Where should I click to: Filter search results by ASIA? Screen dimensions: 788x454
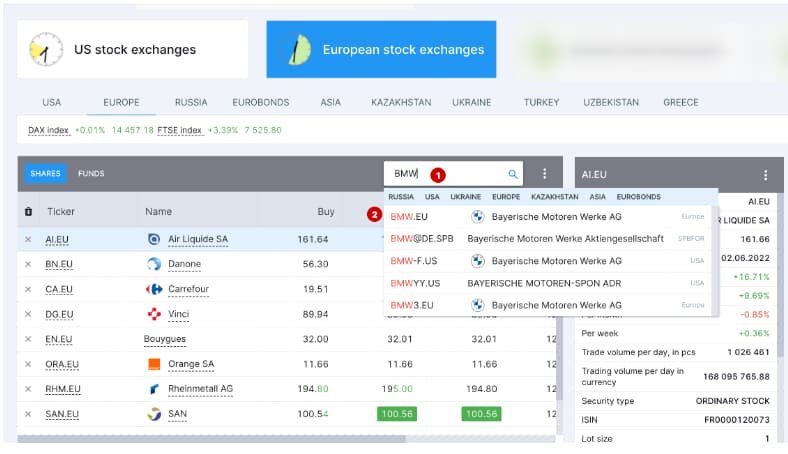click(x=598, y=197)
